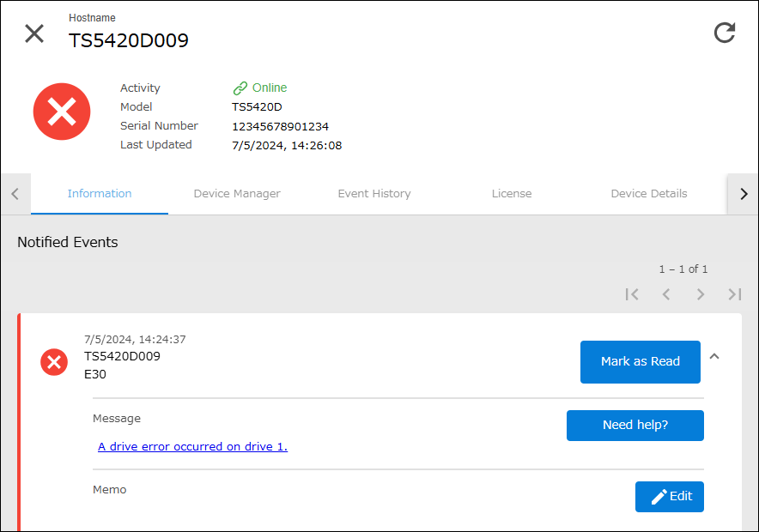Click the Online link status icon
Viewport: 759px width, 532px height.
(240, 88)
